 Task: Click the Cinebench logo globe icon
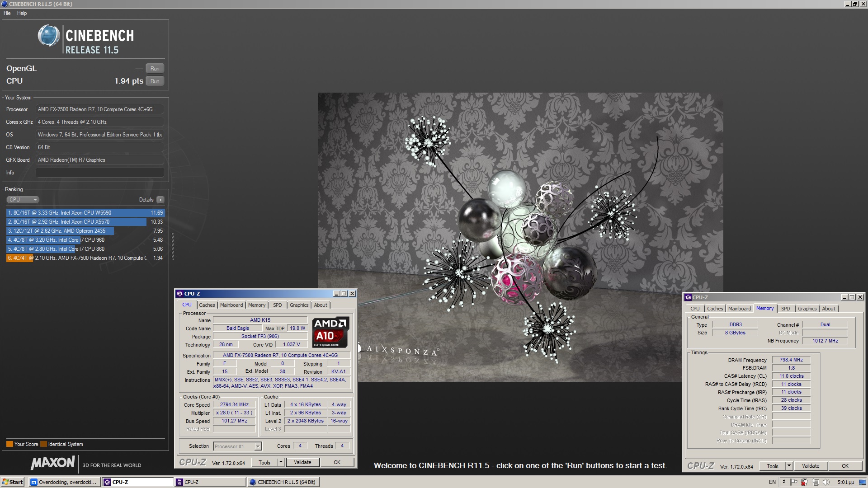(x=48, y=36)
